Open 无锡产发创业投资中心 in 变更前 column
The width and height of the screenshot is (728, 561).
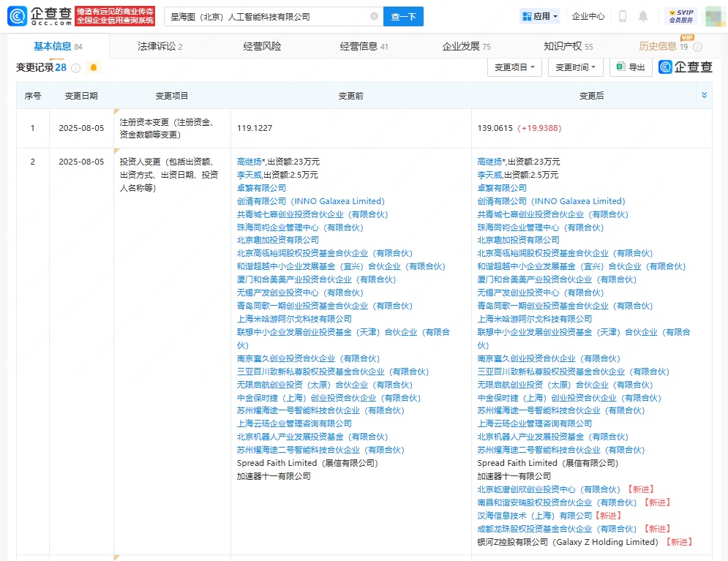coord(300,293)
